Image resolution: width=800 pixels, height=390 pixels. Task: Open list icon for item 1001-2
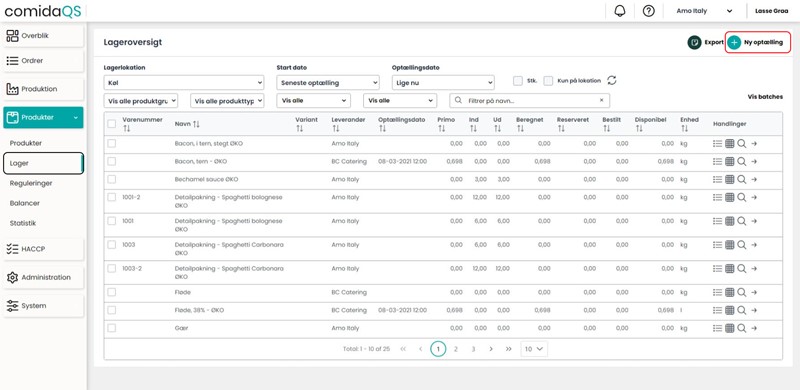[717, 197]
